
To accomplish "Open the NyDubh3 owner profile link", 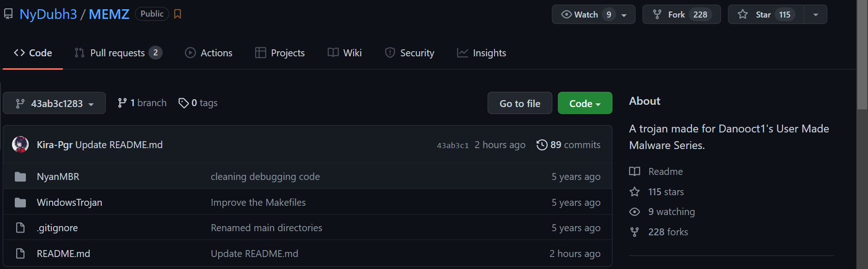I will (48, 14).
